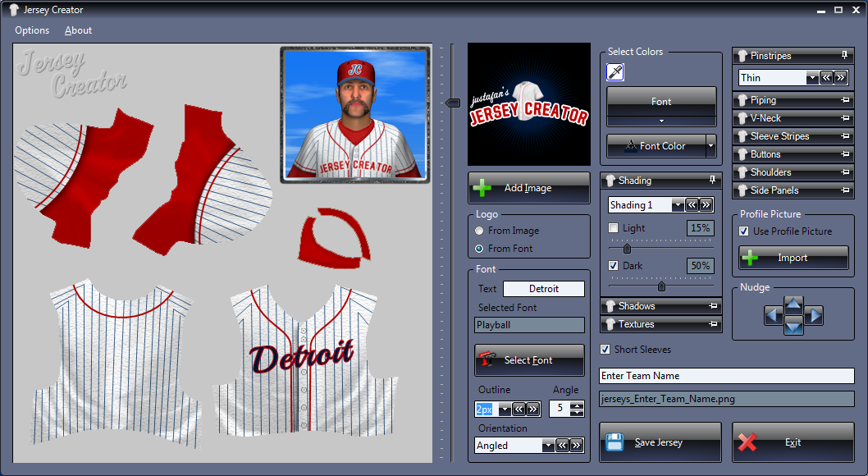868x476 pixels.
Task: Enable the Light shading checkbox
Action: pyautogui.click(x=613, y=228)
